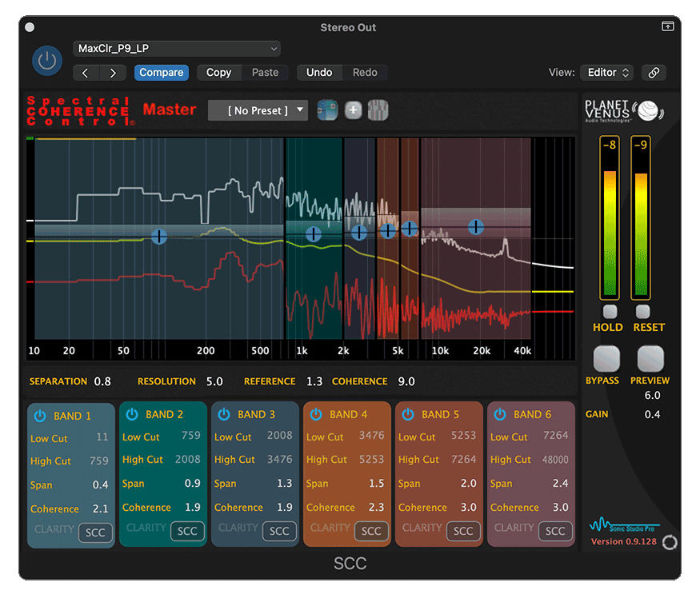Go to previous preset arrow
The height and width of the screenshot is (602, 700).
tap(86, 73)
